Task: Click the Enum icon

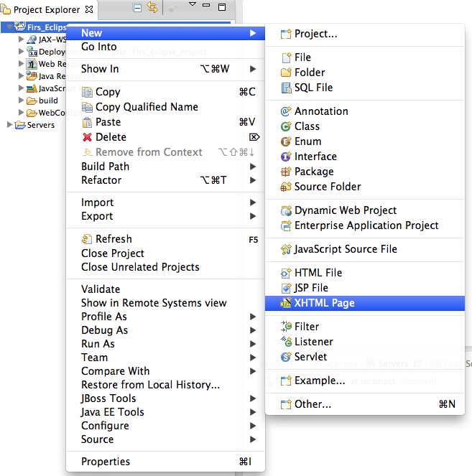Action: 286,141
